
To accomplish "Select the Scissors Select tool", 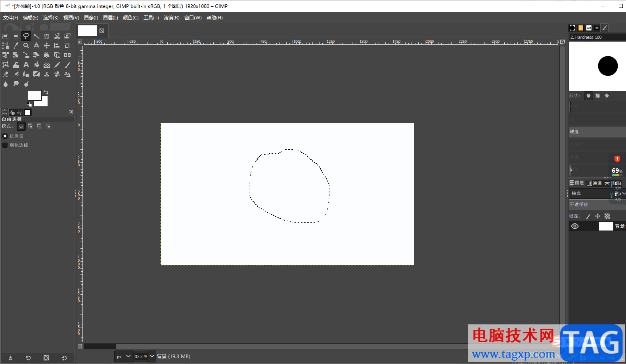I will [x=57, y=36].
